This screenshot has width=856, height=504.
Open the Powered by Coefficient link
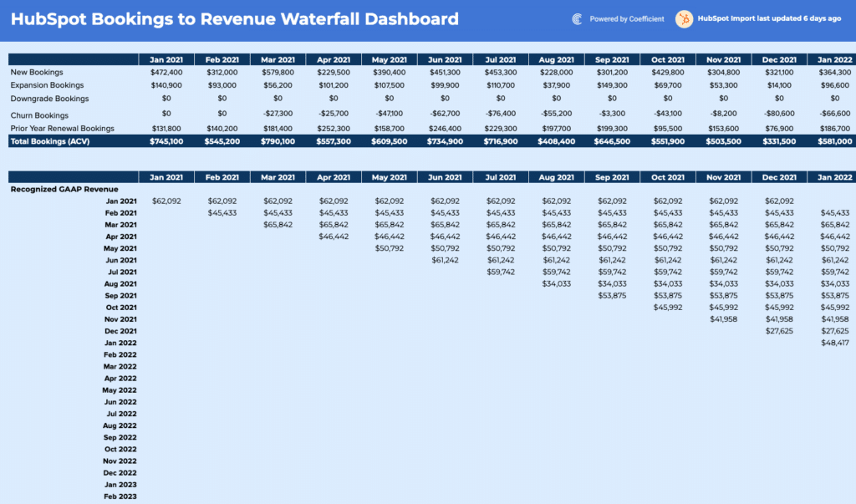click(627, 19)
